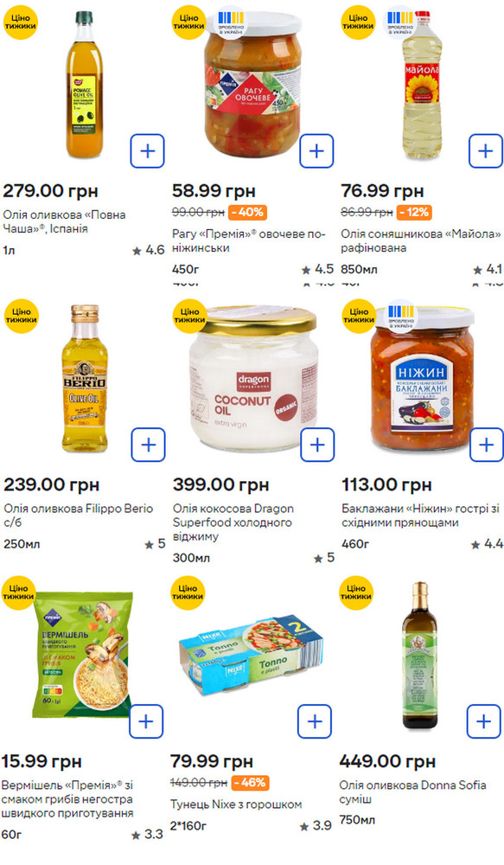Click the -40% discount badge on ragout

[x=247, y=212]
